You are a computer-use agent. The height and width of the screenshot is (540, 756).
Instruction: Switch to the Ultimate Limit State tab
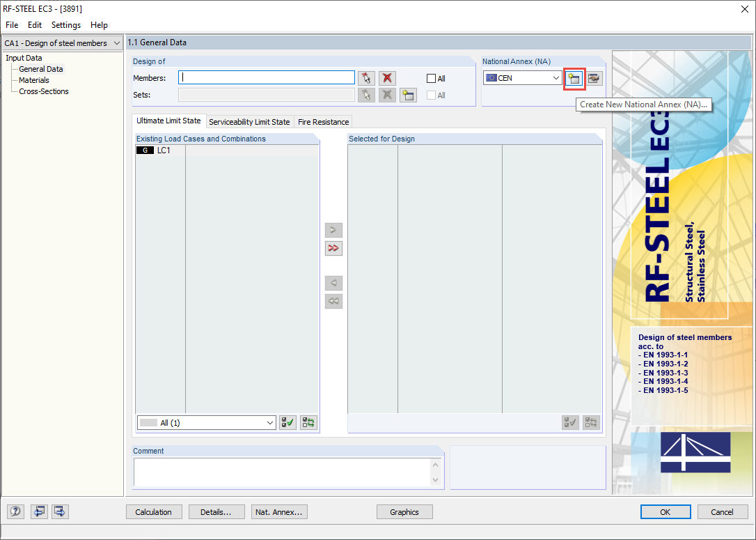[x=168, y=121]
